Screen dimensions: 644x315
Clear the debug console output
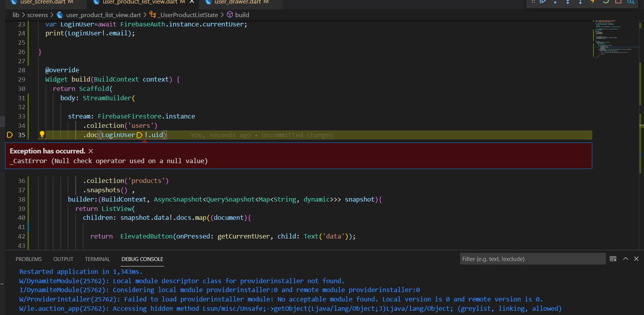(613, 259)
